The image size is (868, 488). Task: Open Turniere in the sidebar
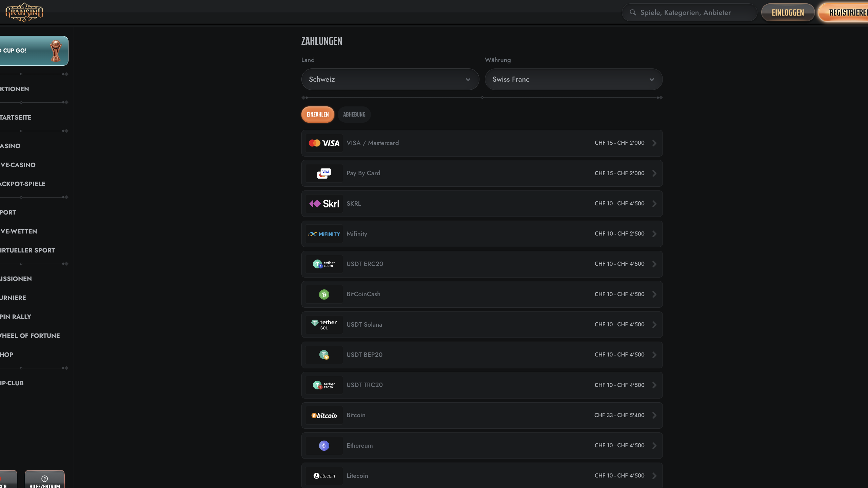(x=13, y=298)
